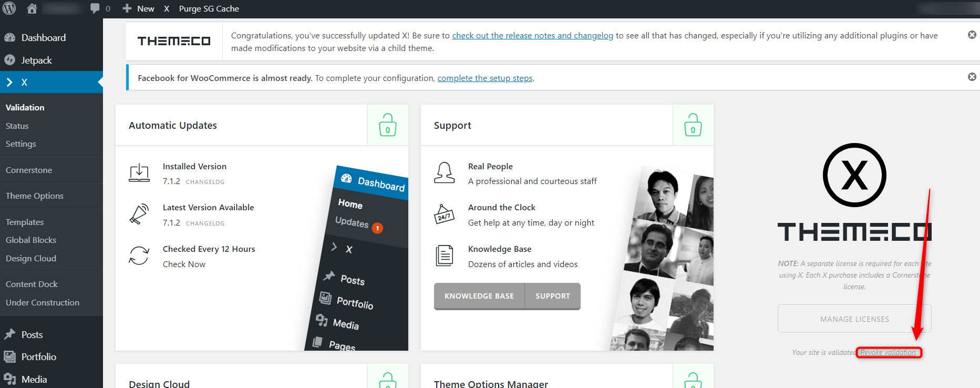Viewport: 980px width, 388px height.
Task: Click the Themeco X circle logo
Action: [854, 175]
